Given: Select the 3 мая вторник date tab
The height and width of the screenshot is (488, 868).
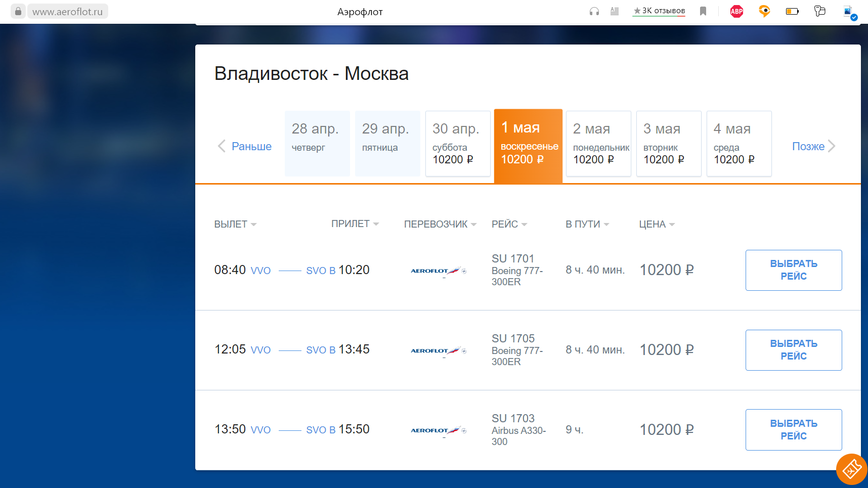Looking at the screenshot, I should [669, 144].
